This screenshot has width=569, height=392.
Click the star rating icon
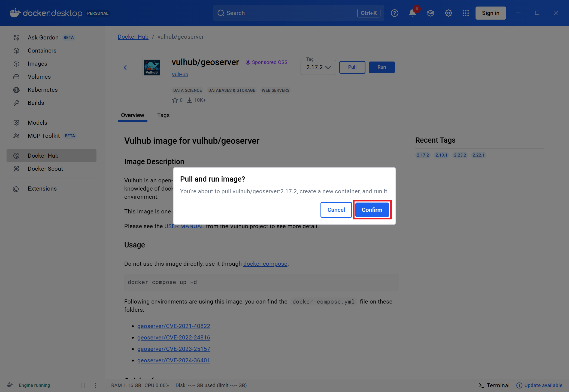point(175,100)
